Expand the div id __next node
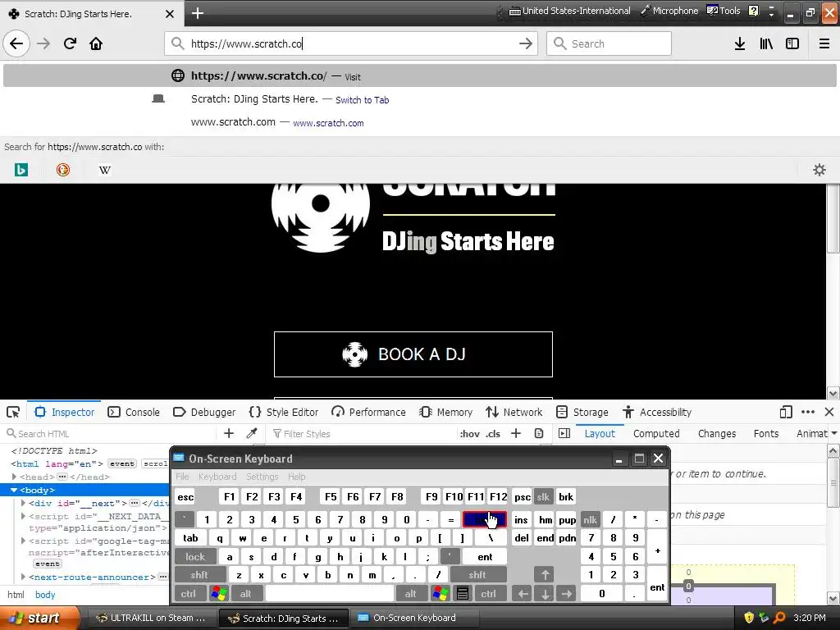The image size is (840, 630). coord(23,503)
